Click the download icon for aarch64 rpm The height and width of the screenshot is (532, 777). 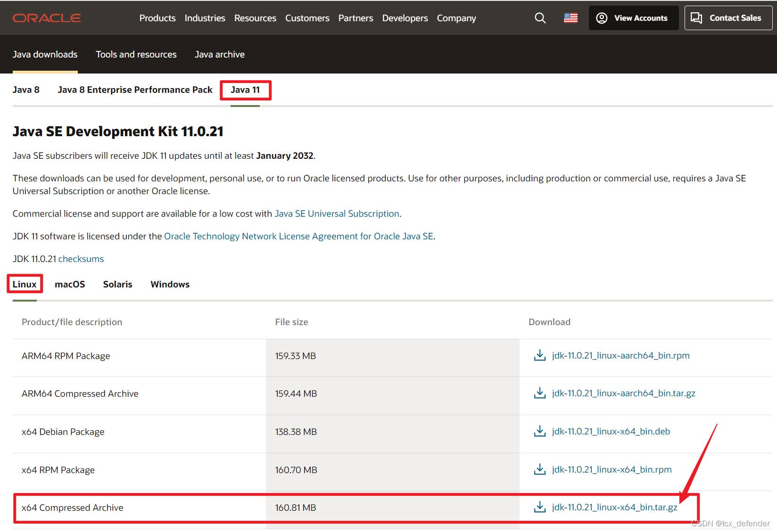540,355
